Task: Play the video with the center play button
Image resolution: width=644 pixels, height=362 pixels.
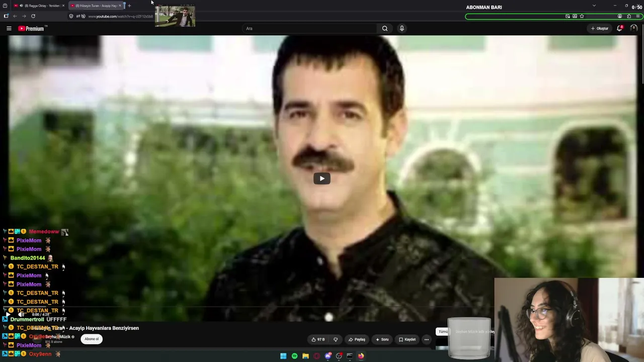Action: point(322,178)
